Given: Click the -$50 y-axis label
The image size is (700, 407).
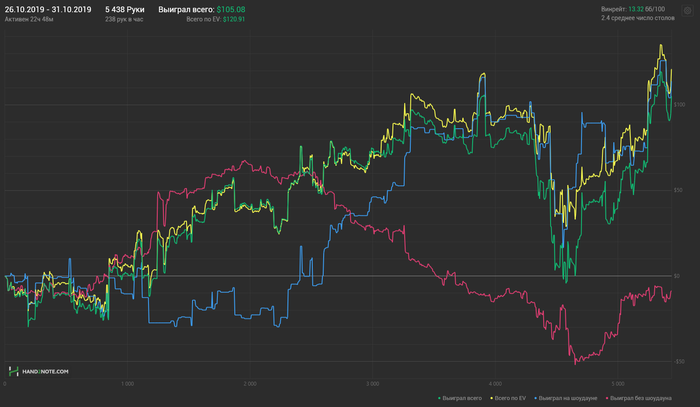Looking at the screenshot, I should tap(679, 361).
